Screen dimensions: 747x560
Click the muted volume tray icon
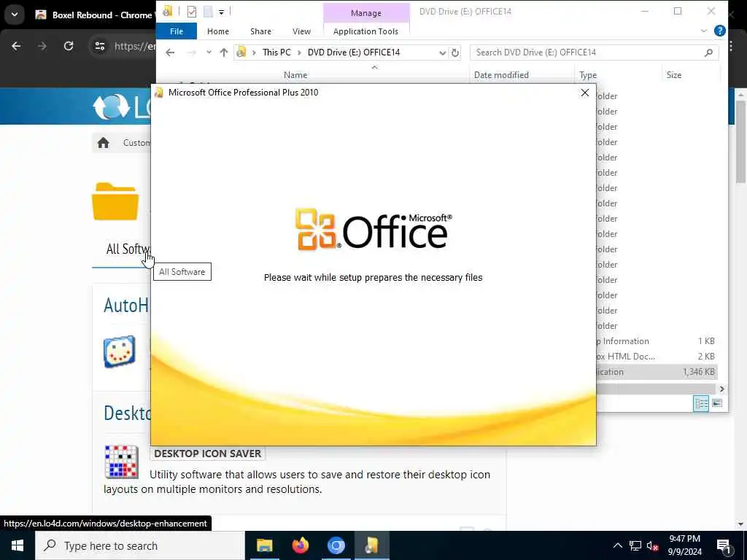coord(653,545)
